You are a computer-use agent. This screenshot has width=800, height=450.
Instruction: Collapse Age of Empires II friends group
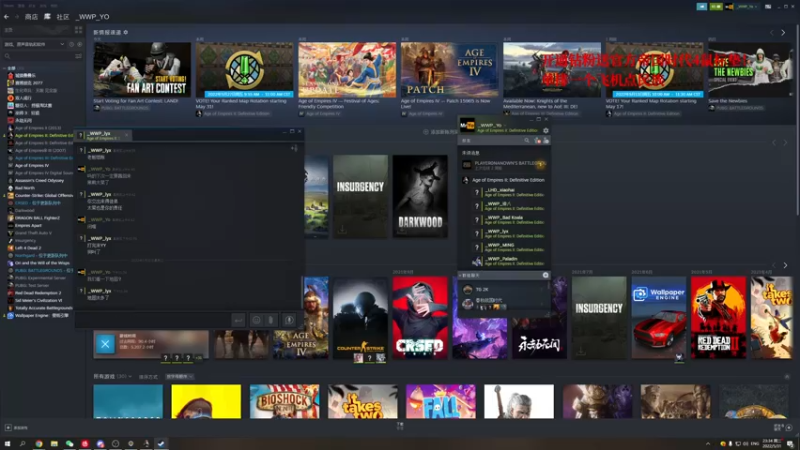pyautogui.click(x=504, y=180)
